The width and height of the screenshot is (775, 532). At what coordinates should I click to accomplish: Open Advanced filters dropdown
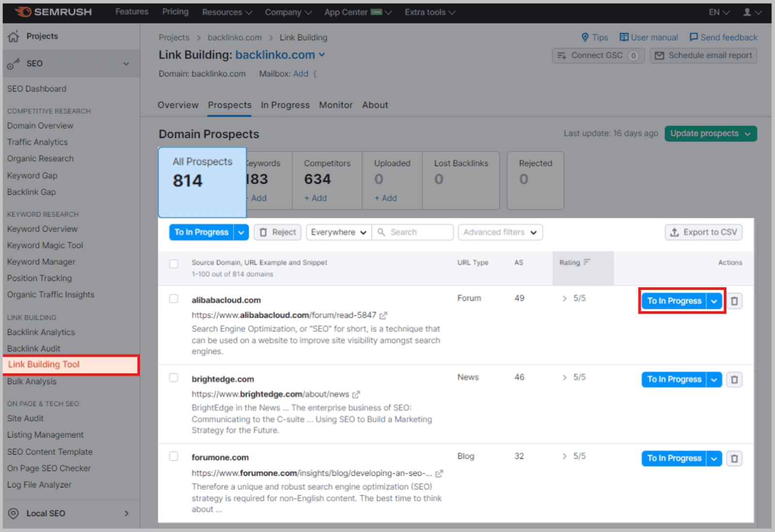coord(500,233)
